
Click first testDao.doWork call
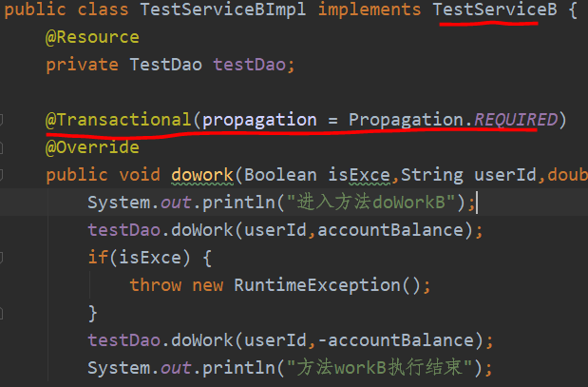click(171, 230)
